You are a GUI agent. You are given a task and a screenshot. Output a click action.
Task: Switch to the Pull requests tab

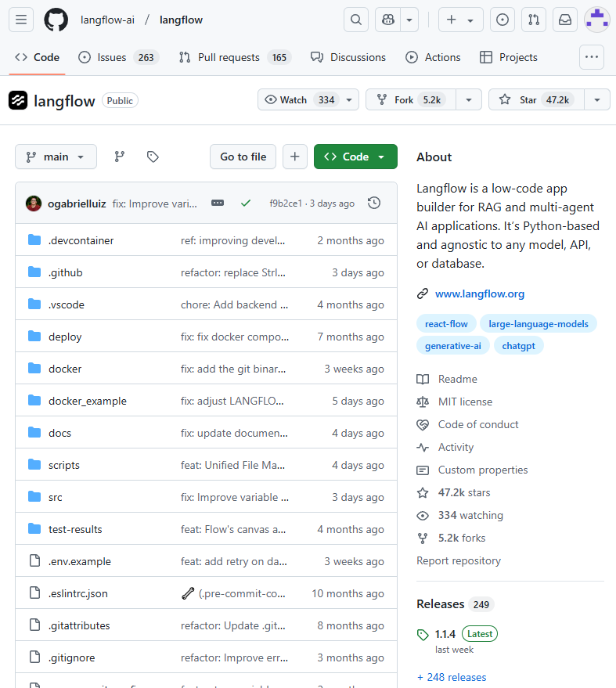point(235,57)
